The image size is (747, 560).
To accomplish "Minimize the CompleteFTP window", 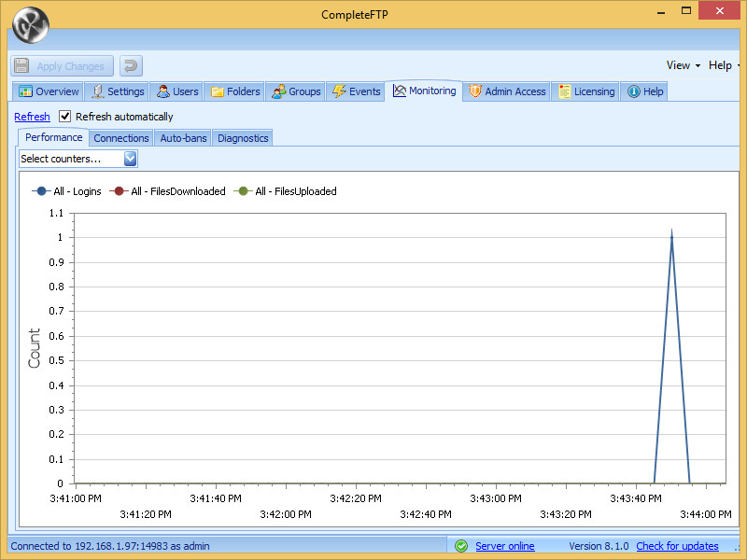I will pos(661,11).
